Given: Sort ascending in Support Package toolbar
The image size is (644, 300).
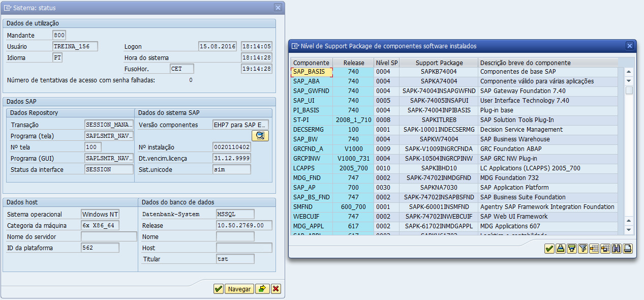Looking at the screenshot, I should coord(561,249).
